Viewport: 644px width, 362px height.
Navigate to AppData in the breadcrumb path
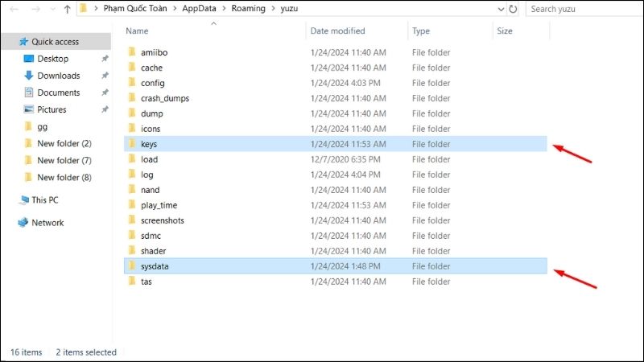coord(199,8)
